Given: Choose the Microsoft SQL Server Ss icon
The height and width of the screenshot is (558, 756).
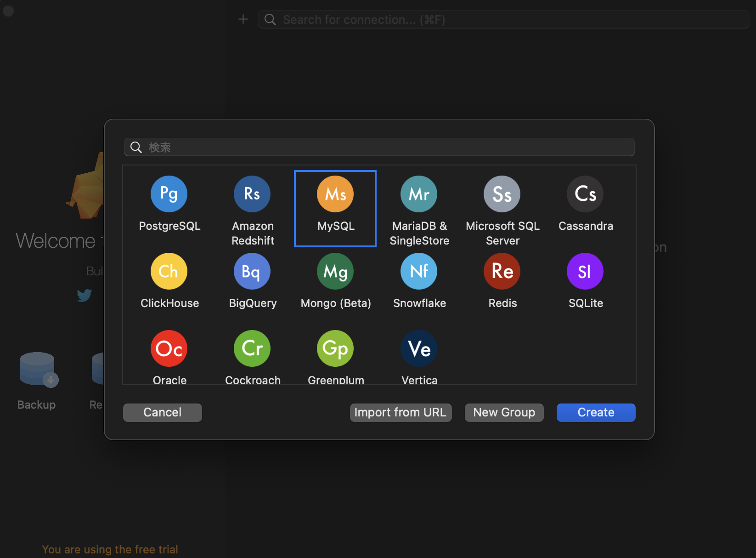Looking at the screenshot, I should 502,194.
